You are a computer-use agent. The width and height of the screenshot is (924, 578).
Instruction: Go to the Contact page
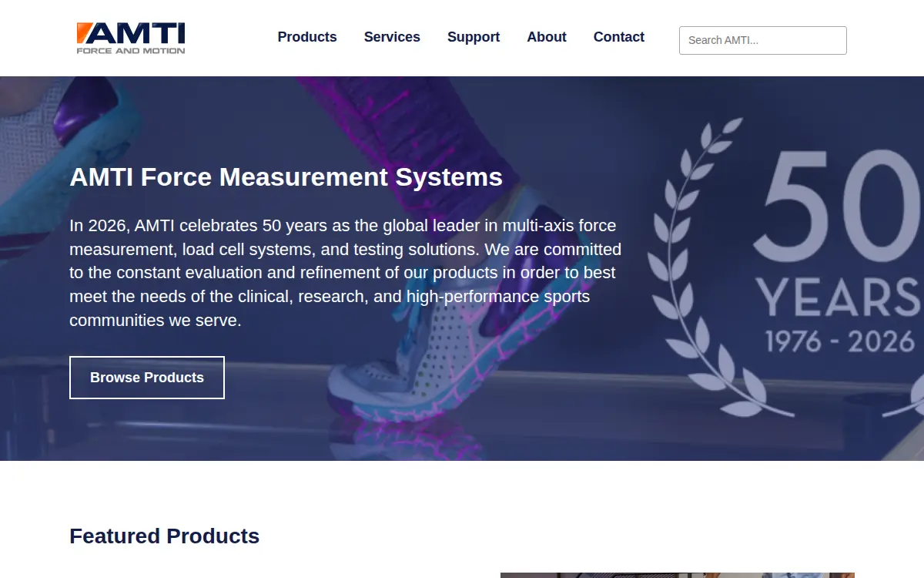point(619,37)
